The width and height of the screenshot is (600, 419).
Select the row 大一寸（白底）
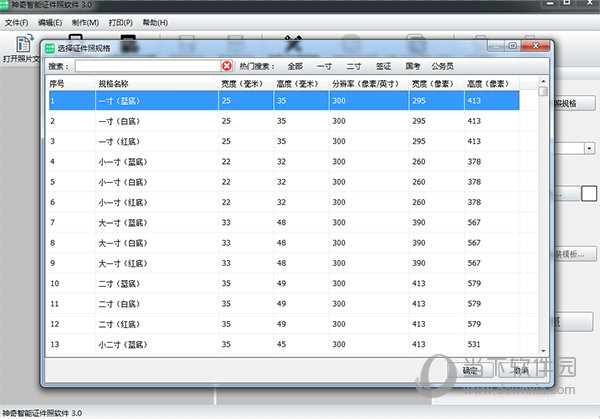[284, 243]
